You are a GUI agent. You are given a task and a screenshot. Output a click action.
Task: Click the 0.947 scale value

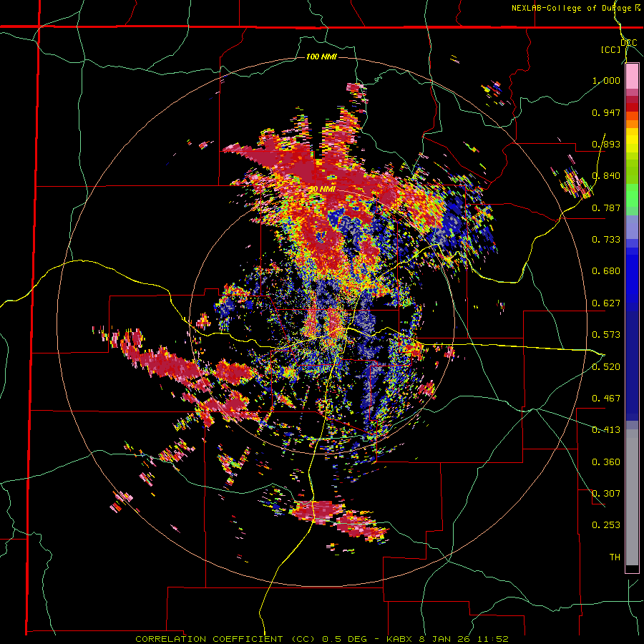606,112
